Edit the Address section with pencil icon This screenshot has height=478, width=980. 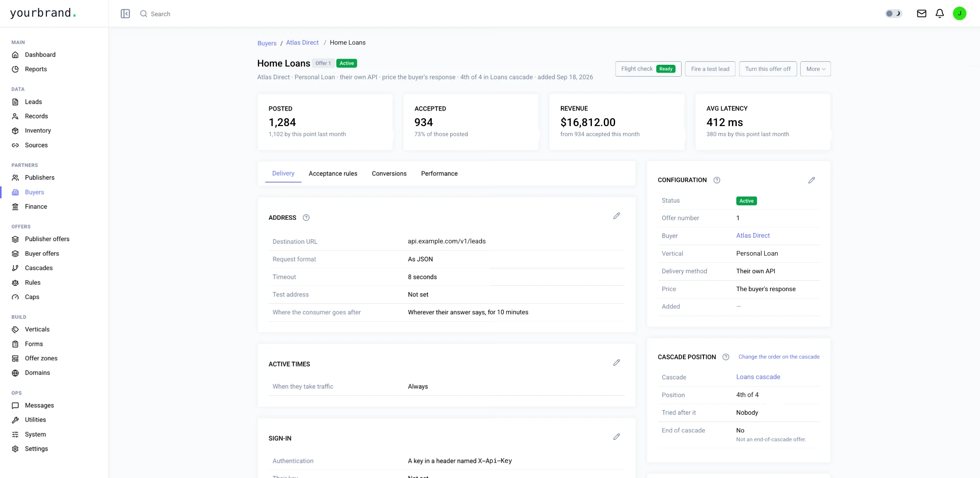coord(616,216)
